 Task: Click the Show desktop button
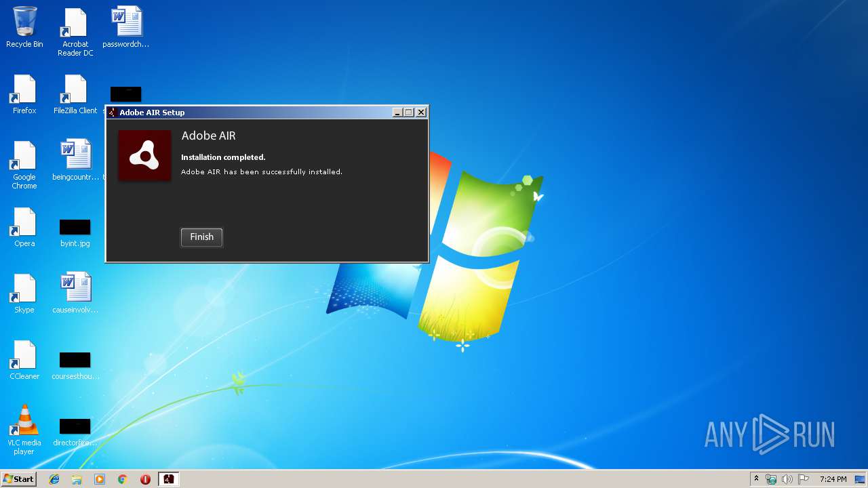(x=861, y=479)
